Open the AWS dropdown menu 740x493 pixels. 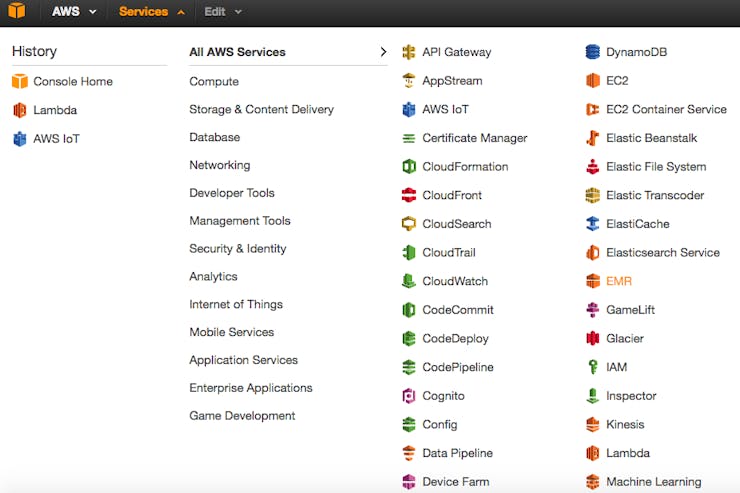point(74,11)
